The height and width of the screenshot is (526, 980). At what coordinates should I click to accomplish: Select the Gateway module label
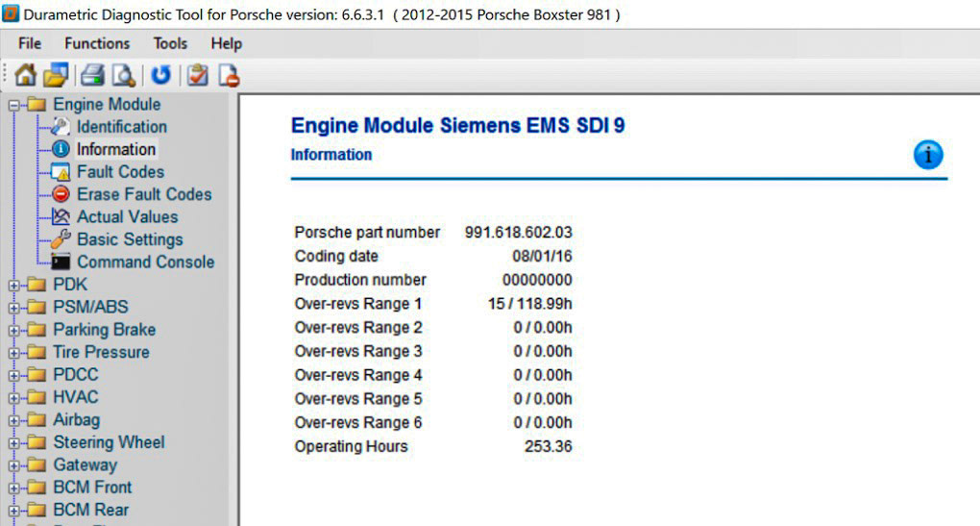[85, 464]
